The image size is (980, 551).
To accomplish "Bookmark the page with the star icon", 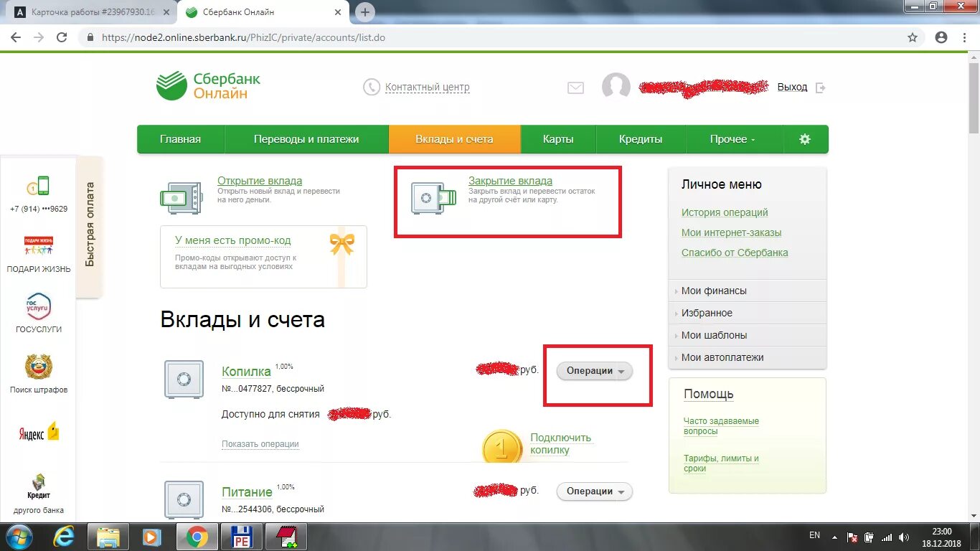I will click(913, 37).
